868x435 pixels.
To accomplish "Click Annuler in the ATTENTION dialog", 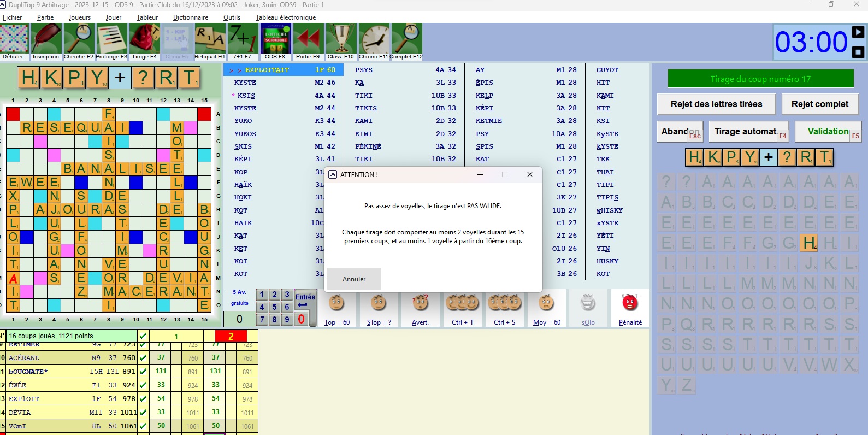I will click(354, 279).
